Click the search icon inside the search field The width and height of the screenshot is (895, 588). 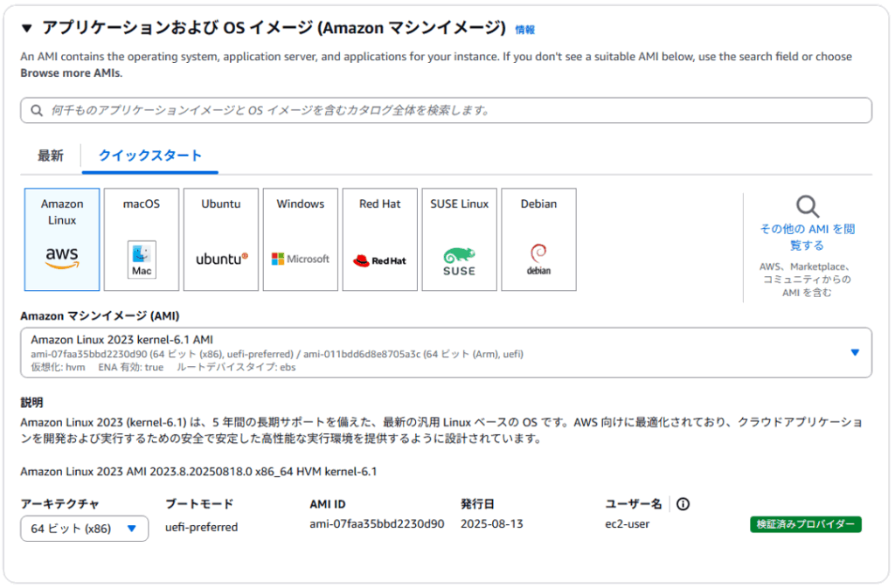tap(37, 111)
